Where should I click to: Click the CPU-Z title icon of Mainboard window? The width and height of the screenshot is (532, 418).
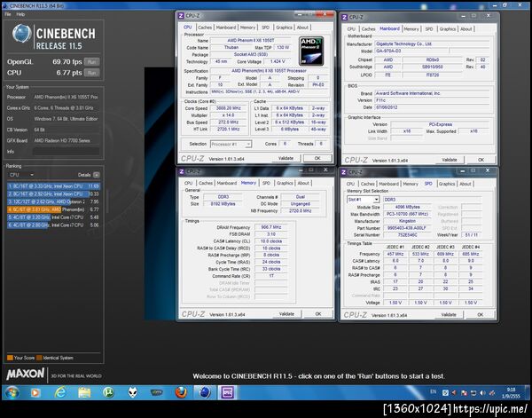tap(345, 18)
